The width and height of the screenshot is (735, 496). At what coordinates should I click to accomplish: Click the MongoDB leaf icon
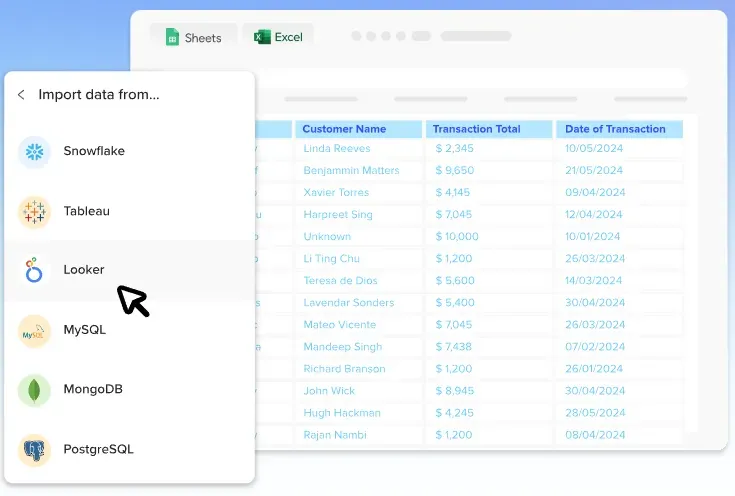tap(34, 390)
